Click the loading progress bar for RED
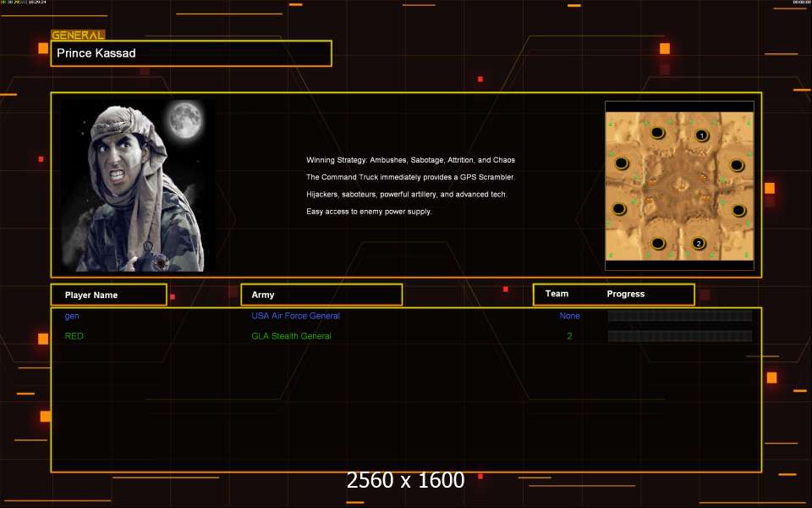Screen dimensions: 812x508 pyautogui.click(x=679, y=336)
